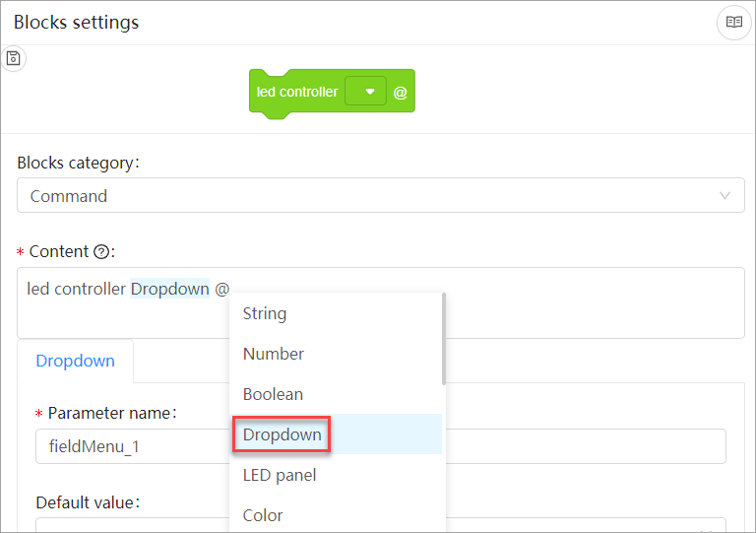Click the green led controller block preview
Image resolution: width=756 pixels, height=533 pixels.
(x=295, y=93)
